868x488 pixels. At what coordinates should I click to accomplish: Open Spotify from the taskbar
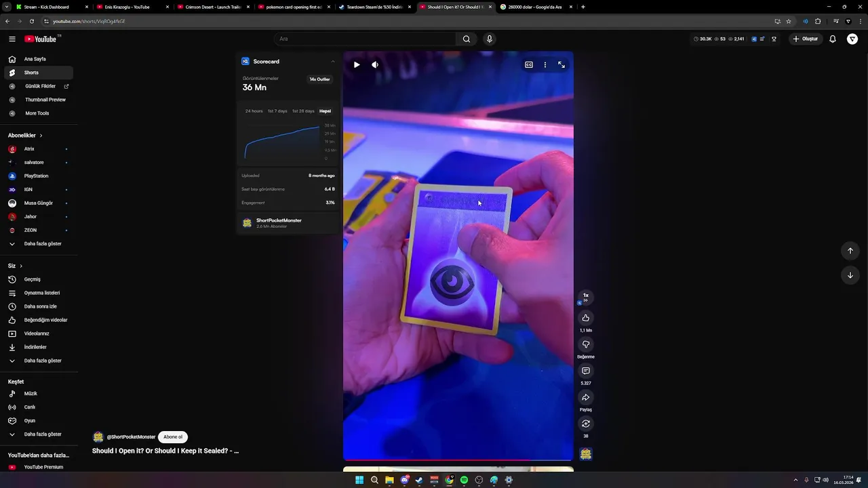pos(464,480)
